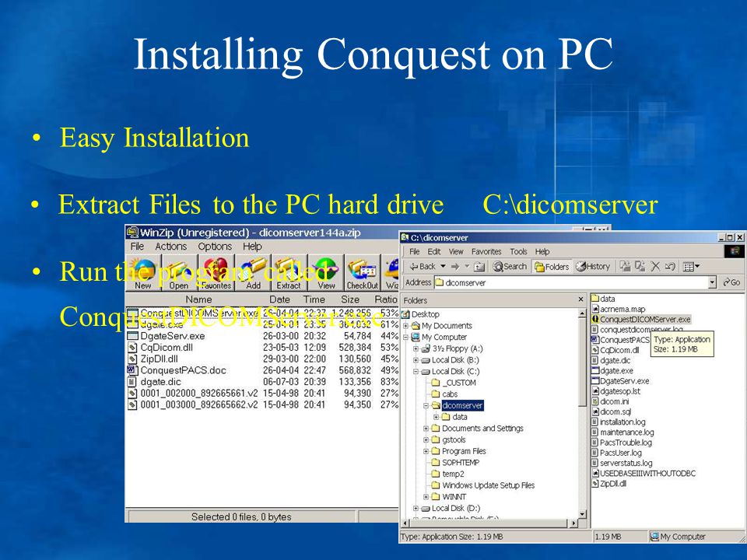The height and width of the screenshot is (560, 747).
Task: Select 0001_002000_892665661.v2 in WinZip
Action: (x=199, y=394)
